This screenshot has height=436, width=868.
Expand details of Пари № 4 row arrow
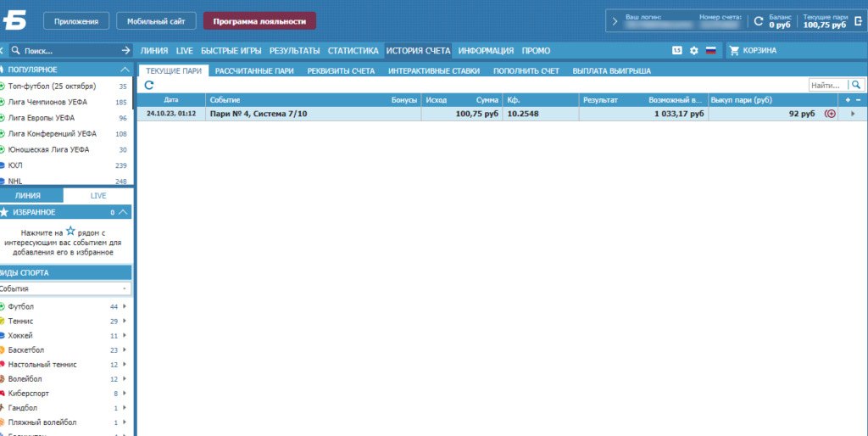pos(853,114)
